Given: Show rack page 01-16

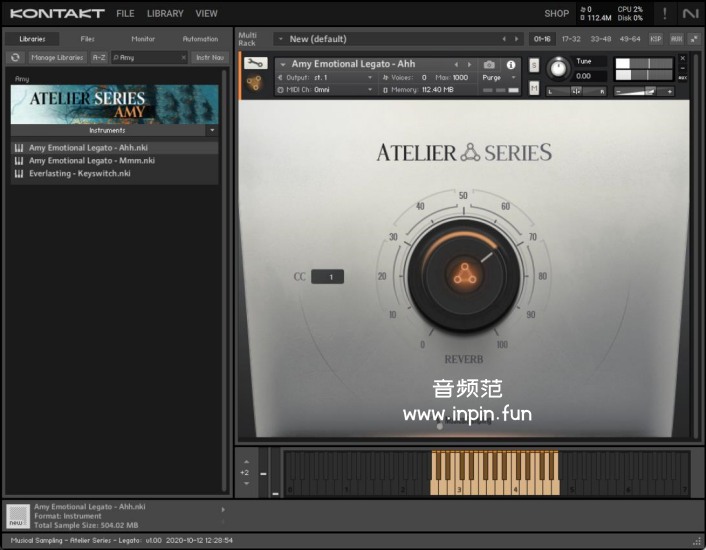Looking at the screenshot, I should point(542,39).
